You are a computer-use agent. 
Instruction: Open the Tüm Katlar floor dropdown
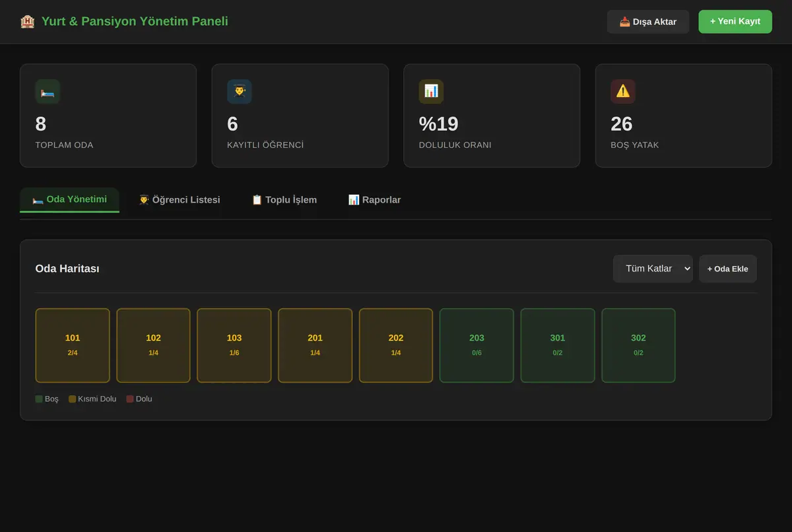[653, 269]
